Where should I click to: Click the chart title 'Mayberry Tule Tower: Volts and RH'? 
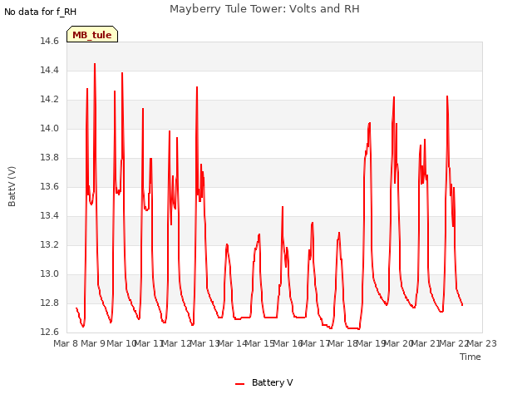click(264, 9)
